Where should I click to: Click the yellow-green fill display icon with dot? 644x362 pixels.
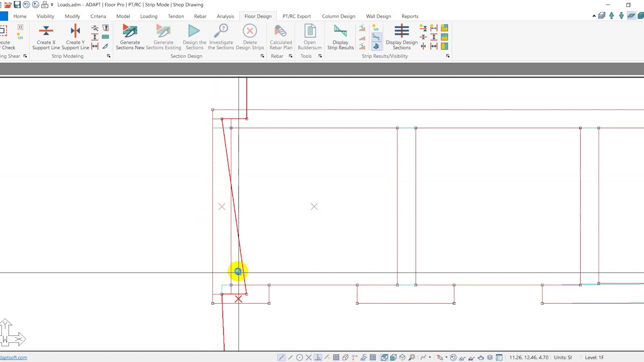[x=444, y=28]
